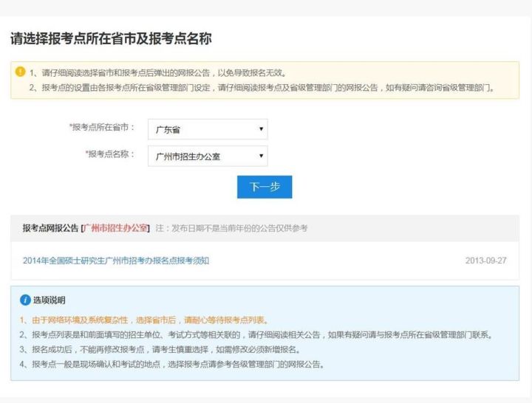This screenshot has width=532, height=403.
Task: Click the 2013-09-27 publication date
Action: 486,261
